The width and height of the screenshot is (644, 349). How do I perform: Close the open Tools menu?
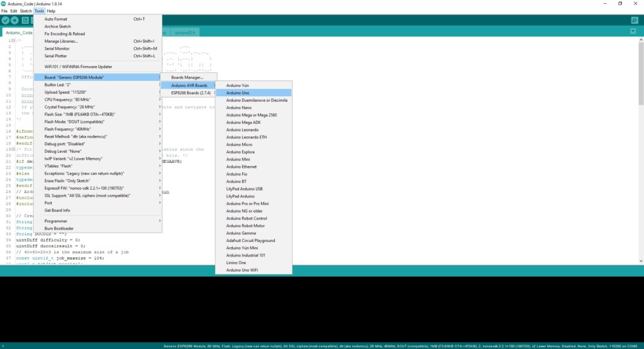coord(39,11)
